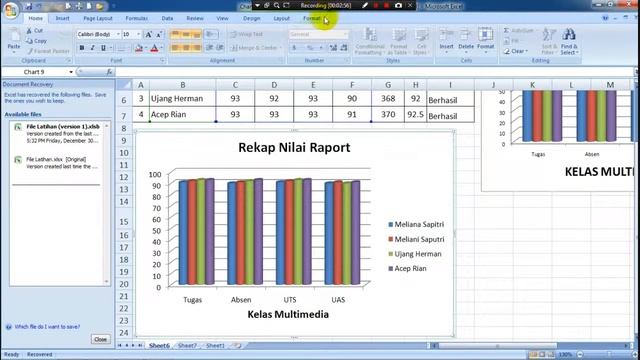Image resolution: width=640 pixels, height=360 pixels.
Task: Click the select-all corner button
Action: tap(124, 85)
